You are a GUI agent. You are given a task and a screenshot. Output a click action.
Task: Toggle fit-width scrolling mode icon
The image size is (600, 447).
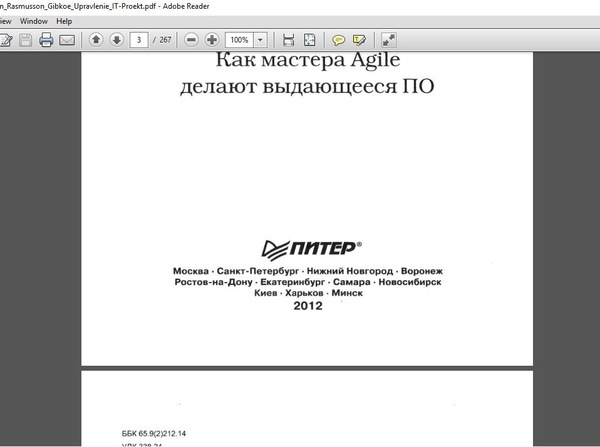289,40
